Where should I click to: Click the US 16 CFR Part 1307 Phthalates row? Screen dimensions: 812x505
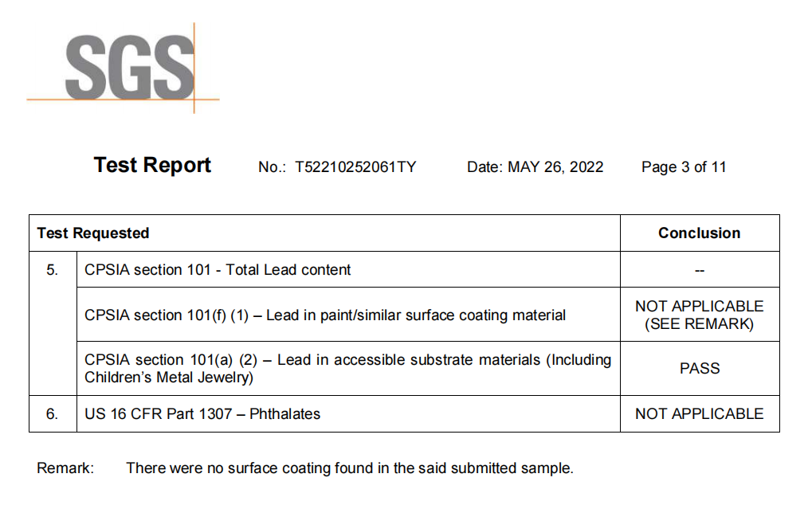[202, 414]
